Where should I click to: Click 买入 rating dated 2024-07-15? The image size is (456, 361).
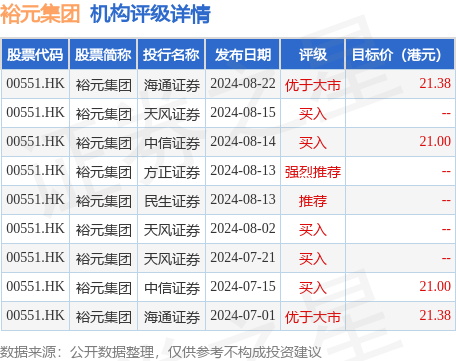pyautogui.click(x=313, y=288)
